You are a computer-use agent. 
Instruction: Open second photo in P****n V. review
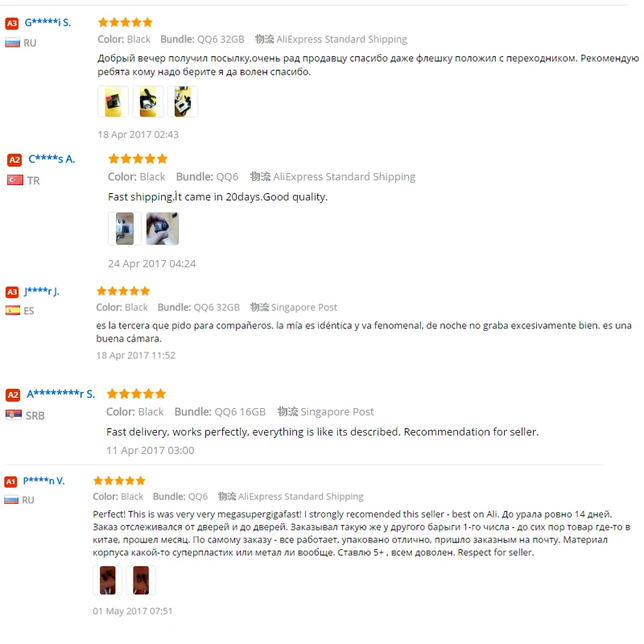141,580
